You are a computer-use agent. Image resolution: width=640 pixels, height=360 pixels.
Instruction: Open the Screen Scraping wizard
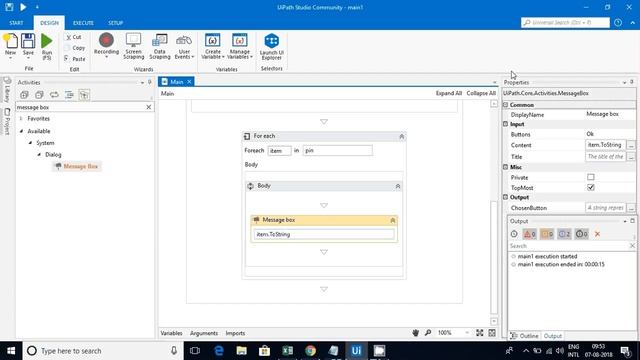coord(133,47)
